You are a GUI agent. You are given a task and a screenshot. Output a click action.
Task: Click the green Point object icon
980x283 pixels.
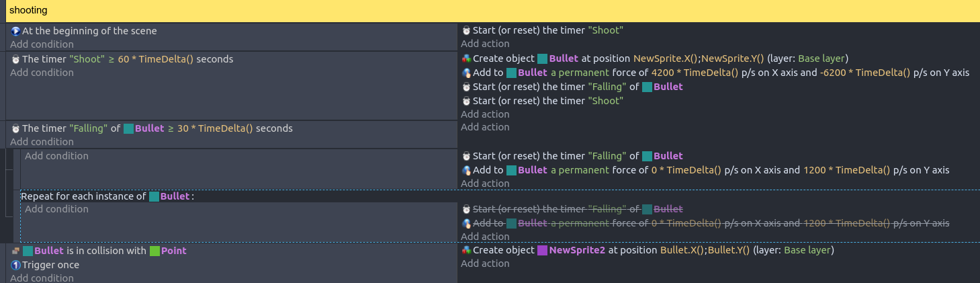tap(154, 251)
